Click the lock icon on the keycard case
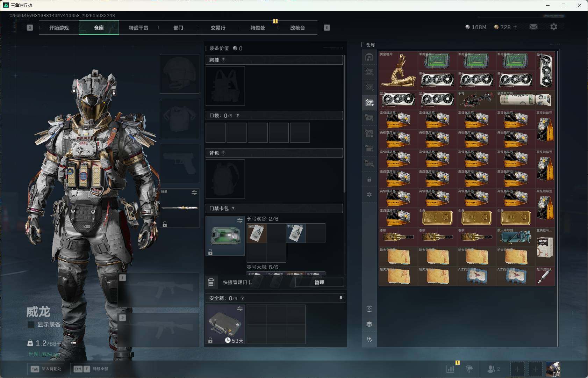Image resolution: width=588 pixels, height=378 pixels. pos(210,252)
